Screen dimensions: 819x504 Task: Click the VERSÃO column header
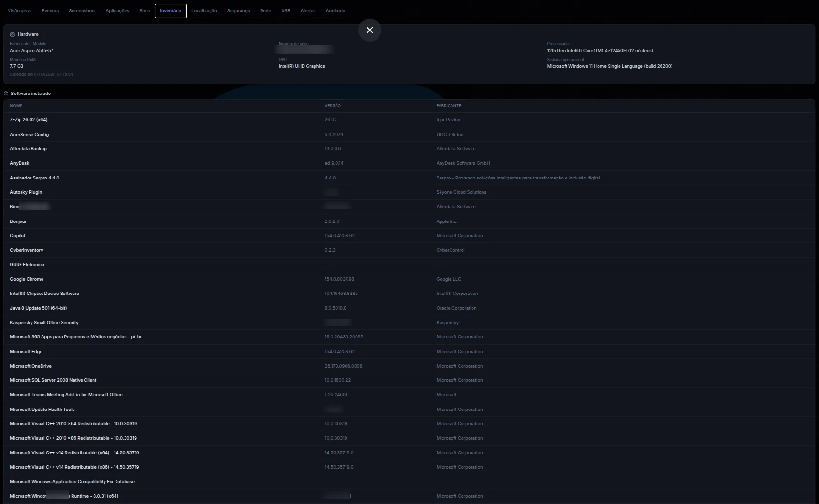pyautogui.click(x=333, y=106)
